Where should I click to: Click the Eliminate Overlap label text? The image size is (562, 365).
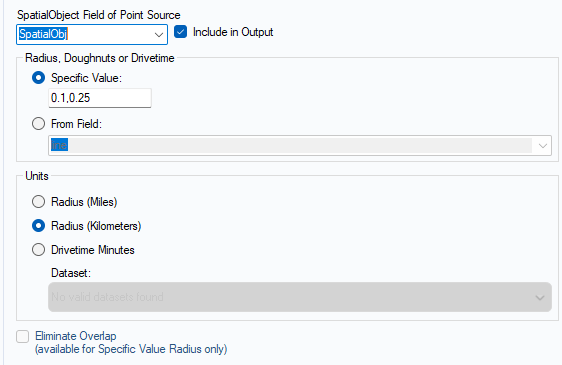pyautogui.click(x=76, y=336)
